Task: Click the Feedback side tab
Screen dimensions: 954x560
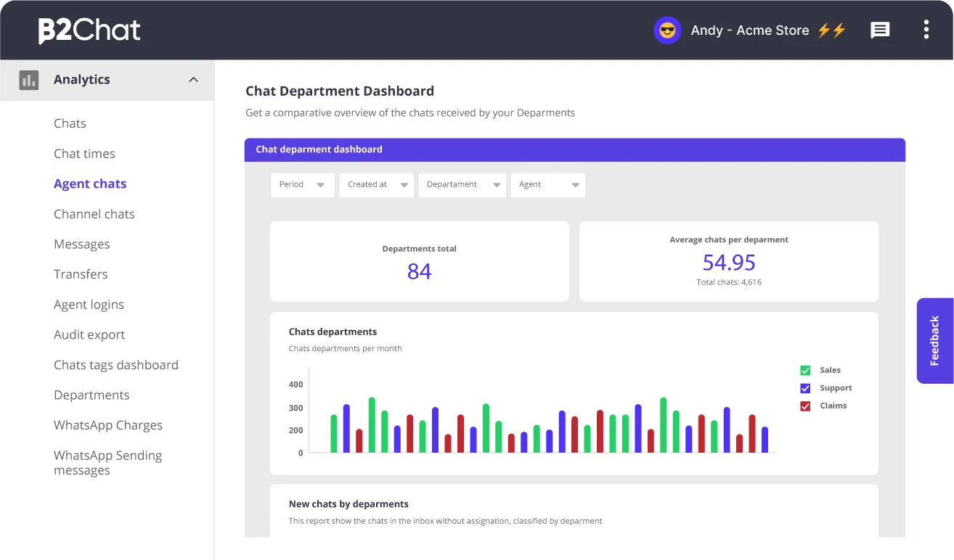Action: [x=935, y=340]
